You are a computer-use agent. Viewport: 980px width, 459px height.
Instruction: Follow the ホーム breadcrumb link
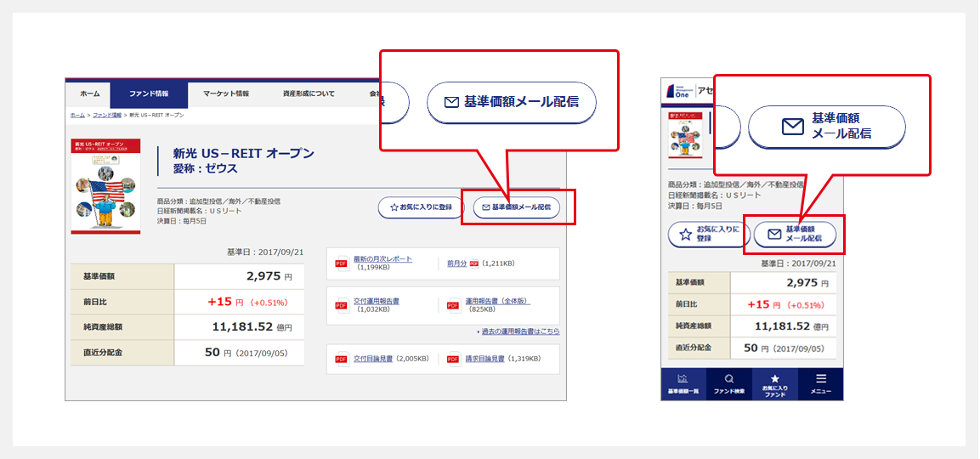coord(77,116)
